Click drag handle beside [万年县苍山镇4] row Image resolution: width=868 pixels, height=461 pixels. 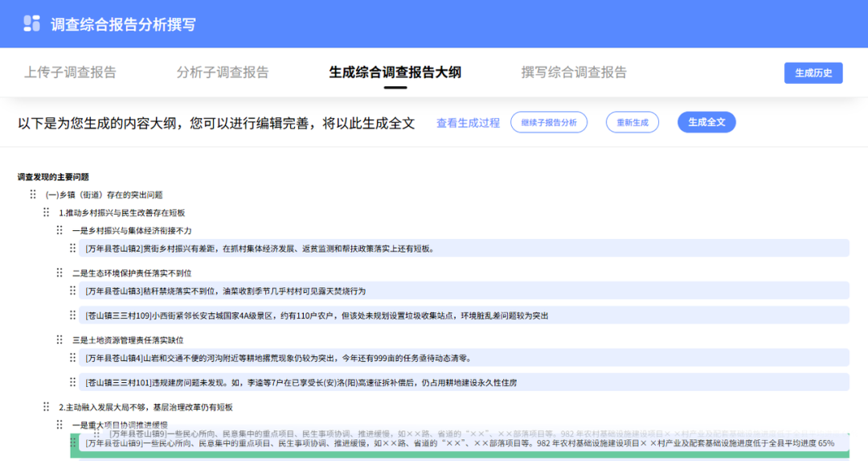click(x=73, y=358)
